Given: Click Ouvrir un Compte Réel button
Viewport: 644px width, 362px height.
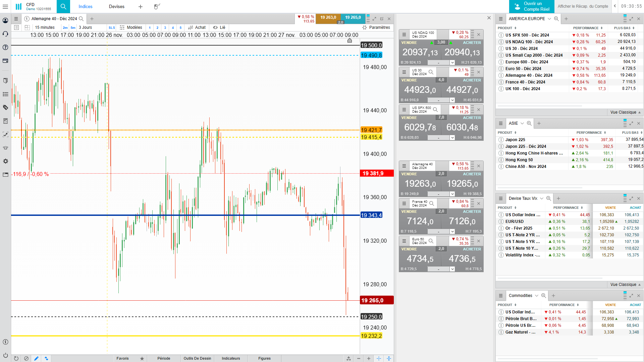Looking at the screenshot, I should [532, 6].
